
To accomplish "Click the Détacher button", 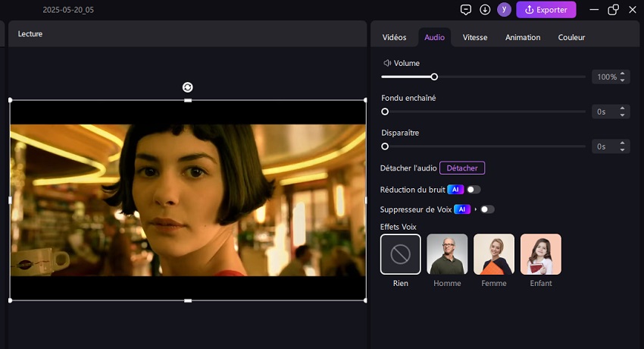I will [x=462, y=168].
